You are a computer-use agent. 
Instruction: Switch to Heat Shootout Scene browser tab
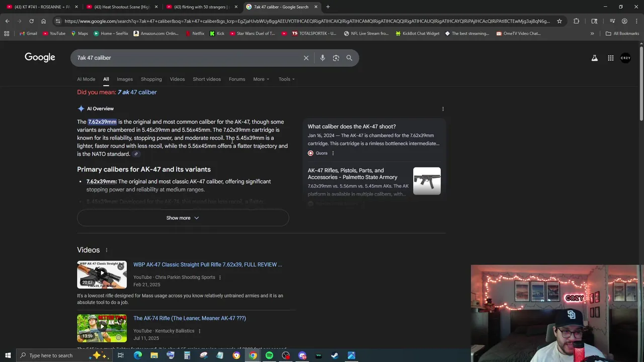[121, 7]
